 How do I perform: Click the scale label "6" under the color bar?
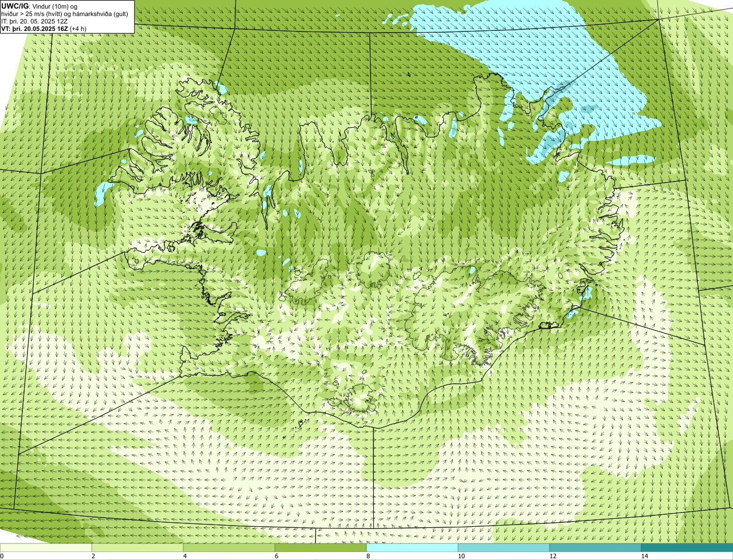click(276, 556)
